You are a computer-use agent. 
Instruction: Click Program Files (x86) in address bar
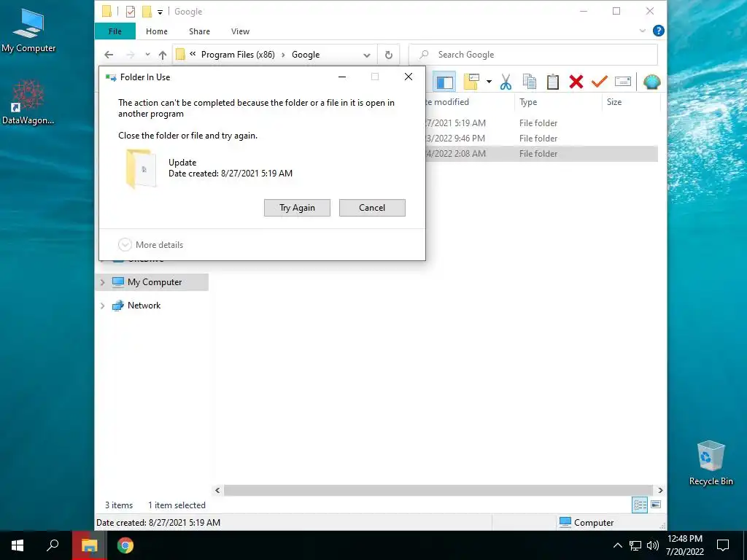[x=238, y=55]
